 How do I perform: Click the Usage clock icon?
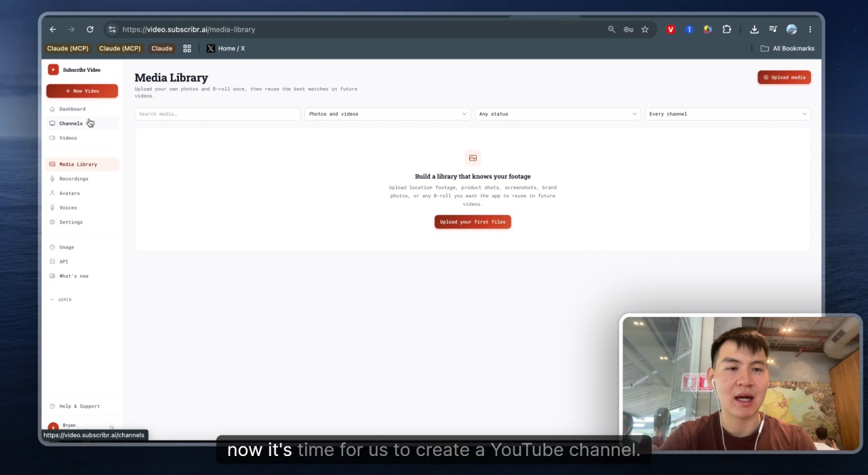click(52, 247)
